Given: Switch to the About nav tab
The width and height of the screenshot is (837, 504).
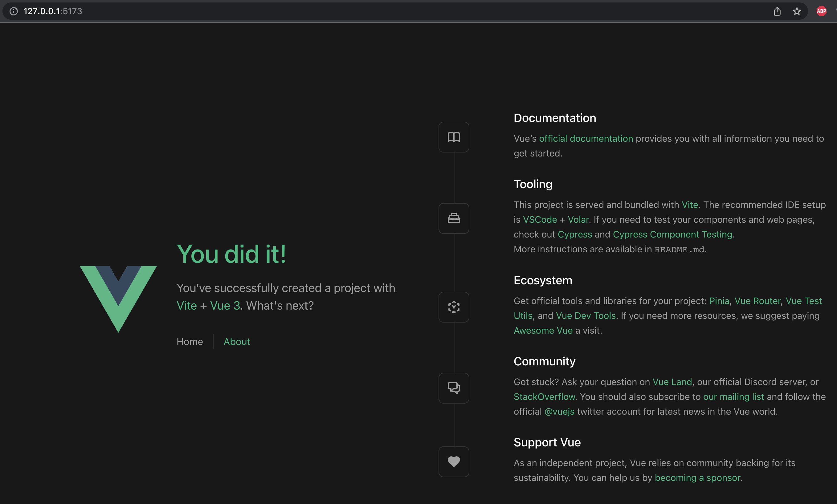Looking at the screenshot, I should (236, 341).
